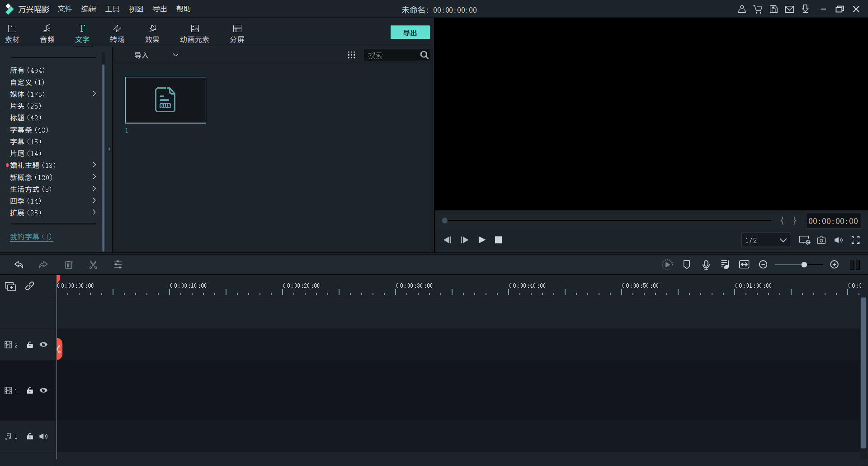Image resolution: width=868 pixels, height=466 pixels.
Task: Hide video track 2 using eye icon
Action: [x=43, y=345]
